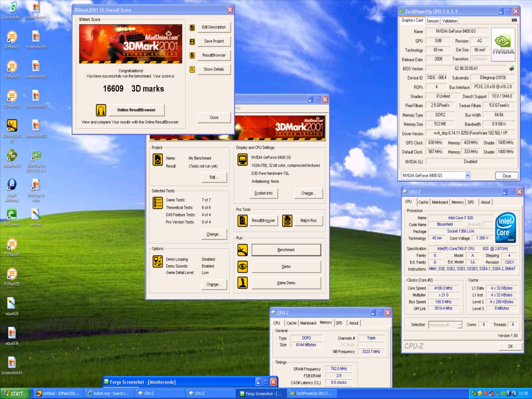
Task: Open the CPU tab in CPU-Z memory window
Action: click(277, 323)
